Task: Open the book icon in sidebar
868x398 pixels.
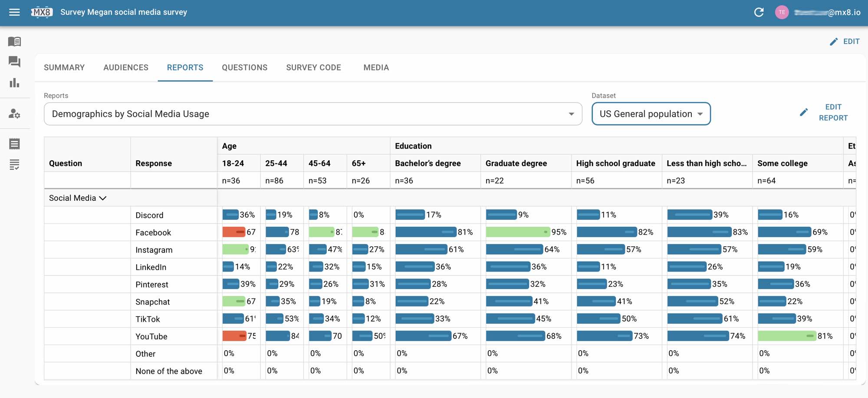Action: point(14,41)
